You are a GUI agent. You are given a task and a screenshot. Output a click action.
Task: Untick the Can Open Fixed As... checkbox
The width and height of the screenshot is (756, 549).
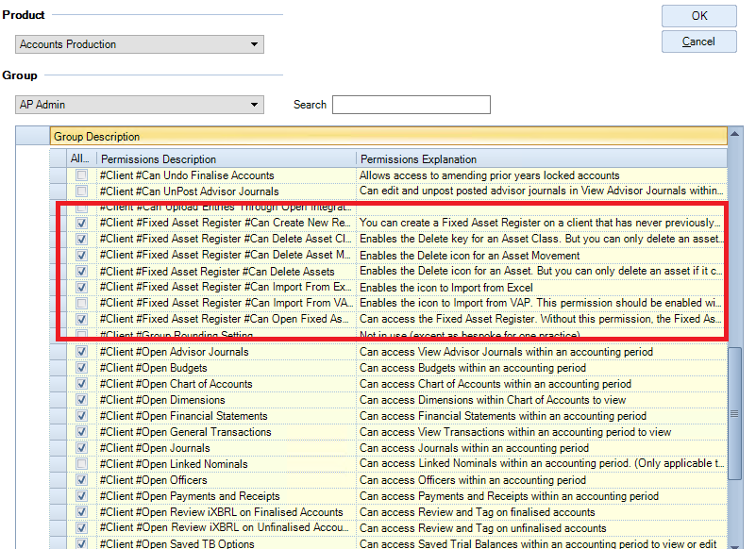82,319
